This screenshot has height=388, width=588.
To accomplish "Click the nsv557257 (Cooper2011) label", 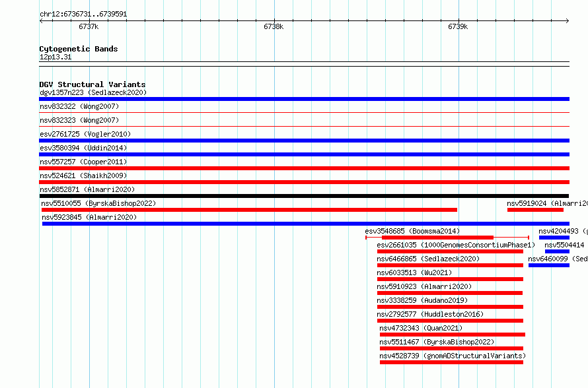I will 83,162.
